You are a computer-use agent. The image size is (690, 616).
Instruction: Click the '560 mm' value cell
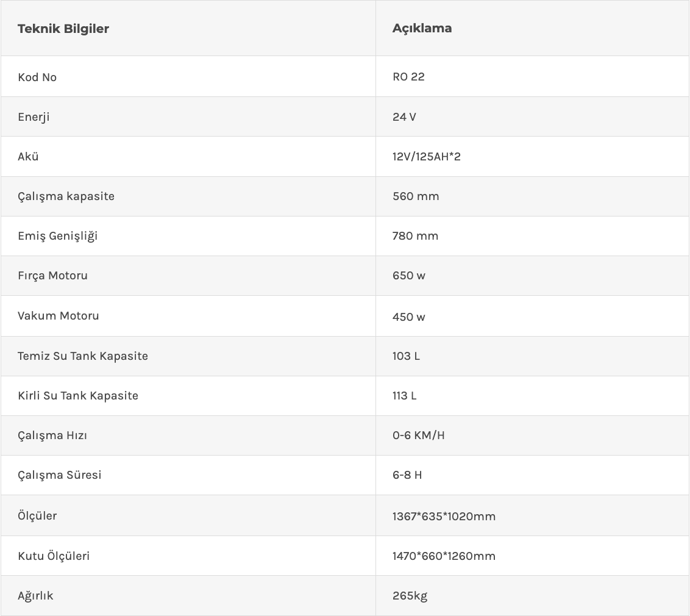(416, 196)
